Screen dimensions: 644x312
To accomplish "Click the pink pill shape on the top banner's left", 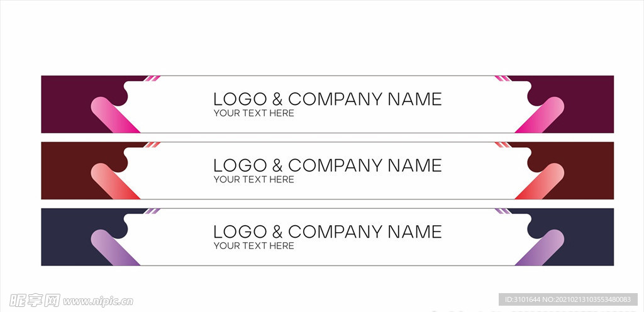I will [x=114, y=114].
